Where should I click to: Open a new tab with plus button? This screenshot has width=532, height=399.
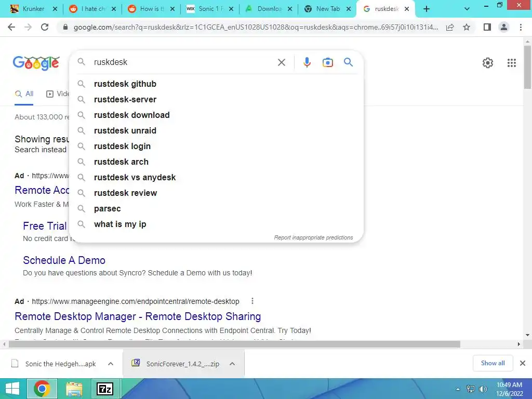[x=427, y=9]
